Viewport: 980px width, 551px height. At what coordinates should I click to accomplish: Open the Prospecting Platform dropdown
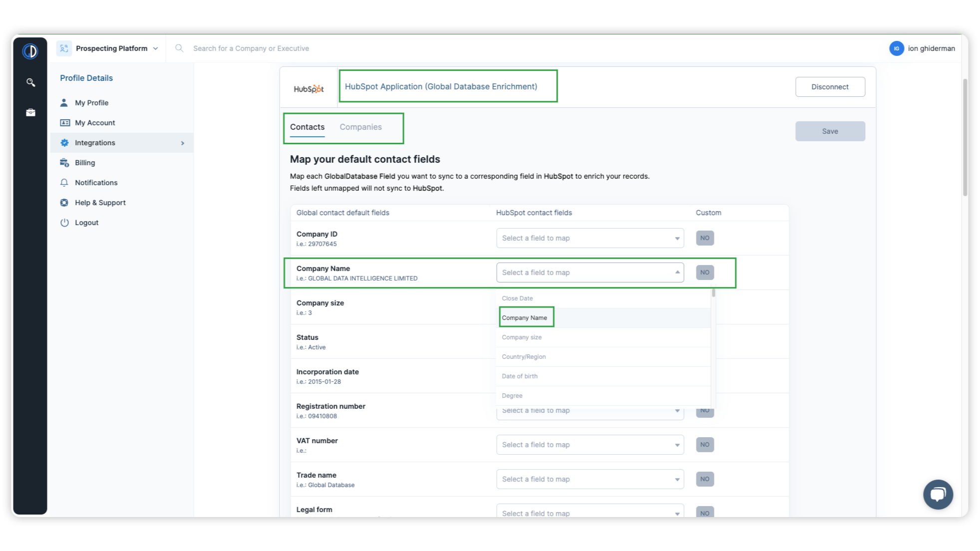click(x=111, y=48)
